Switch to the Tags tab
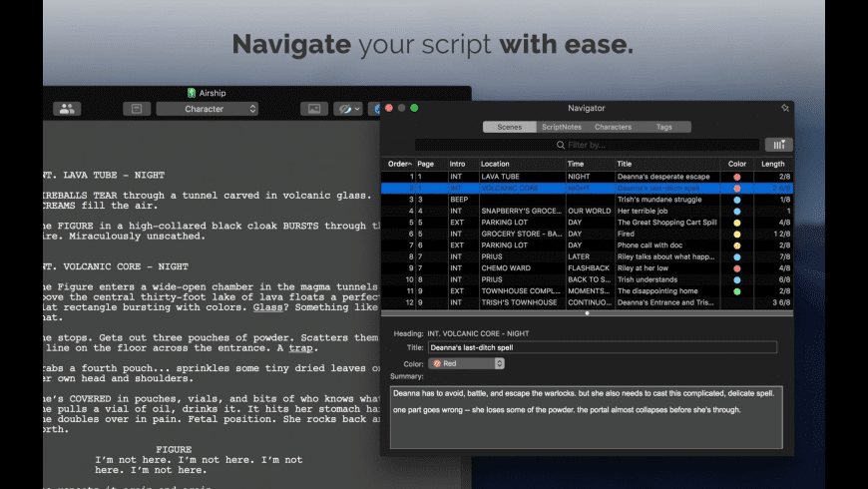Viewport: 868px width, 489px height. pos(664,127)
